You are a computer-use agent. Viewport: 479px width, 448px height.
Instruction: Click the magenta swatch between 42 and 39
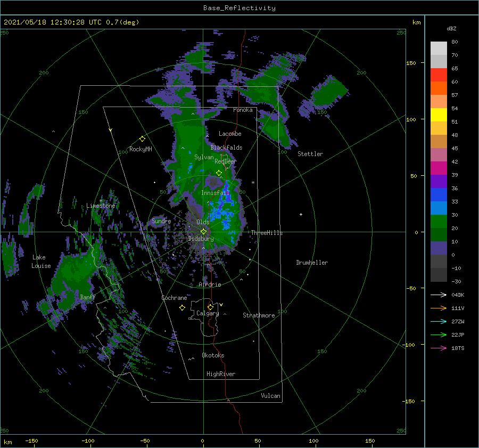coord(439,168)
